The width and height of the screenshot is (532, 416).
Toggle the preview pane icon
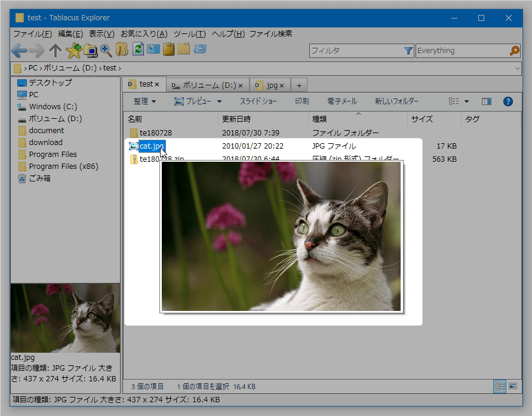point(487,101)
